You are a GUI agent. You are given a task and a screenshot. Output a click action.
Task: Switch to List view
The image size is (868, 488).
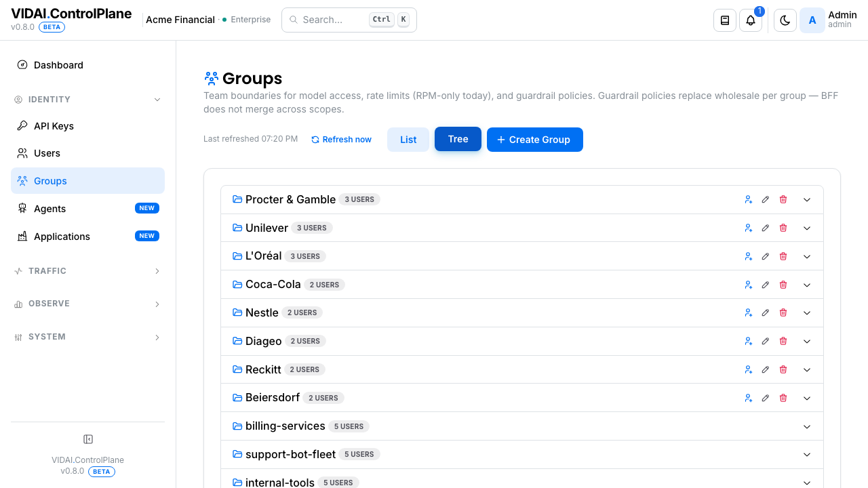pos(408,140)
